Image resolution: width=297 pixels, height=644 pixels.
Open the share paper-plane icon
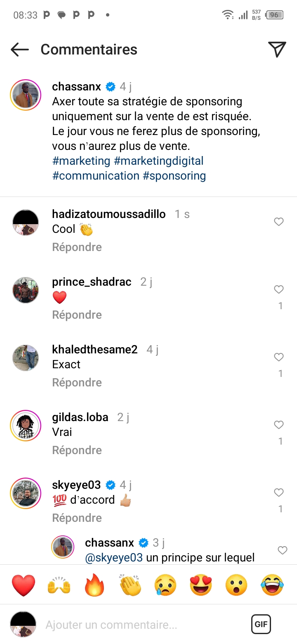(277, 50)
